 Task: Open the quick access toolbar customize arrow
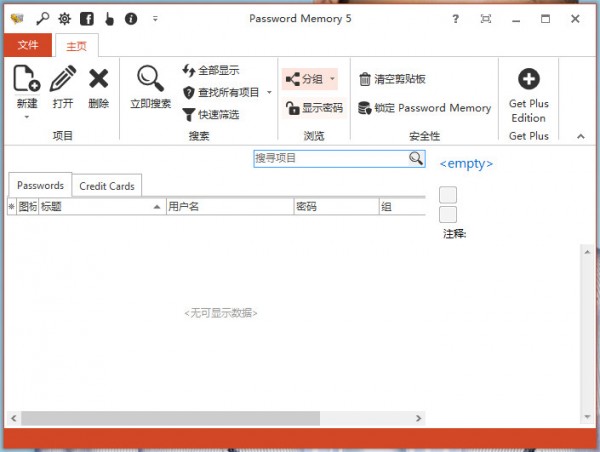point(155,18)
